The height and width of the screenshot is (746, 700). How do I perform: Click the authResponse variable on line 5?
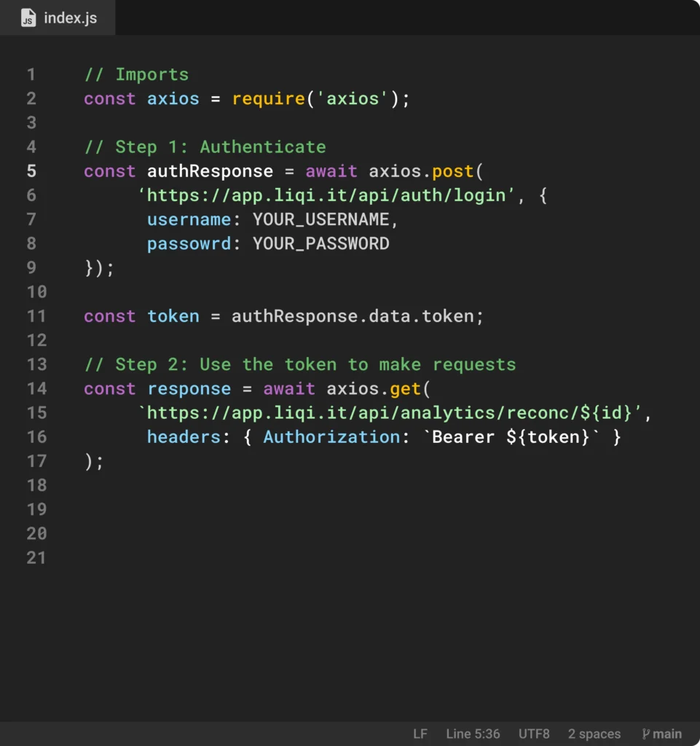click(210, 171)
